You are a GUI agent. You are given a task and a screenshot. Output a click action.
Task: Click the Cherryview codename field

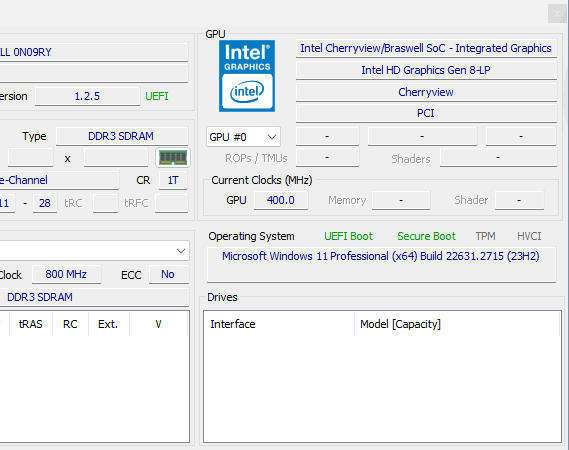tap(426, 92)
